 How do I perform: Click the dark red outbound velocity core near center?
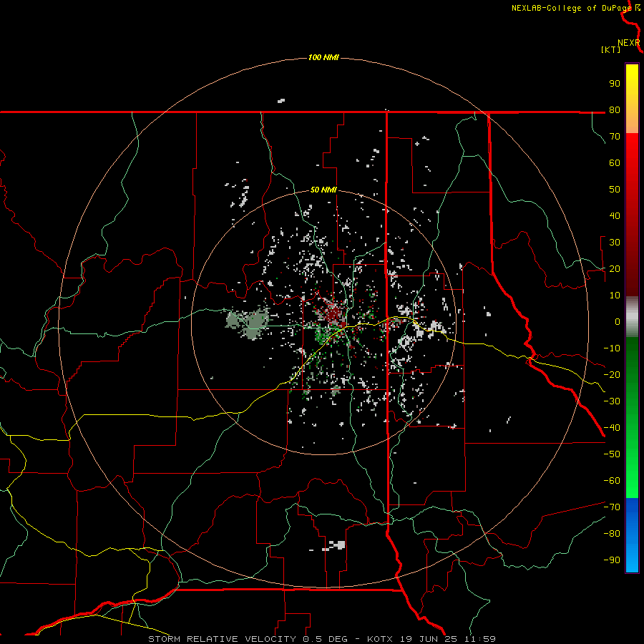[x=333, y=313]
